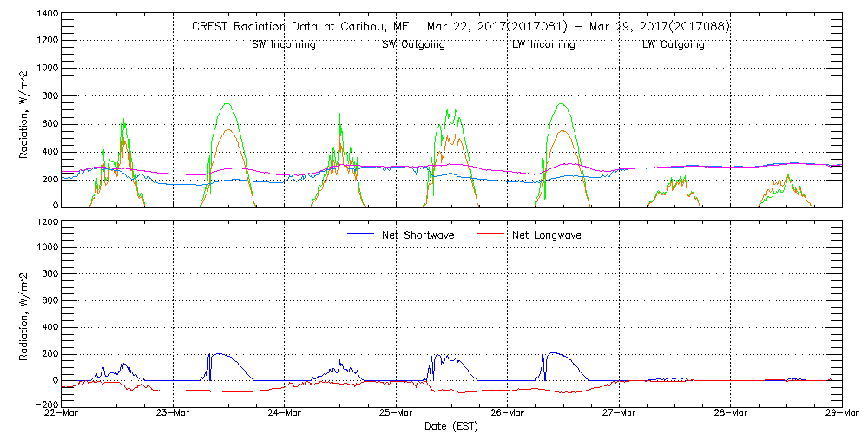Click the -200 tick on the lower y-axis
868x434 pixels.
pos(47,404)
